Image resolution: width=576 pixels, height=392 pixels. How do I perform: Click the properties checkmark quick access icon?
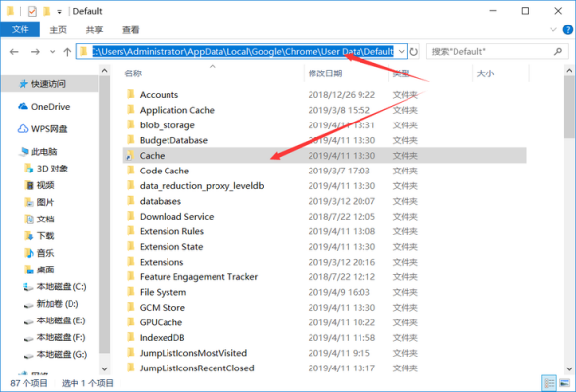click(x=32, y=11)
